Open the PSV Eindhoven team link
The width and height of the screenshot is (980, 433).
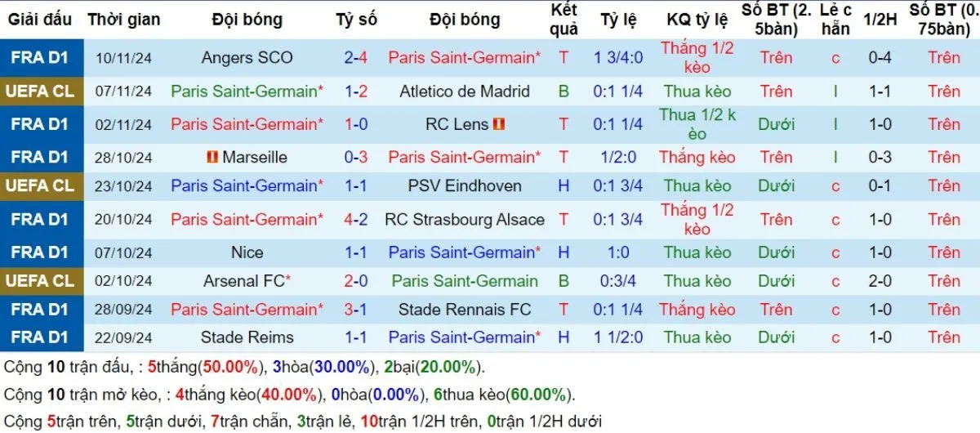tap(464, 186)
